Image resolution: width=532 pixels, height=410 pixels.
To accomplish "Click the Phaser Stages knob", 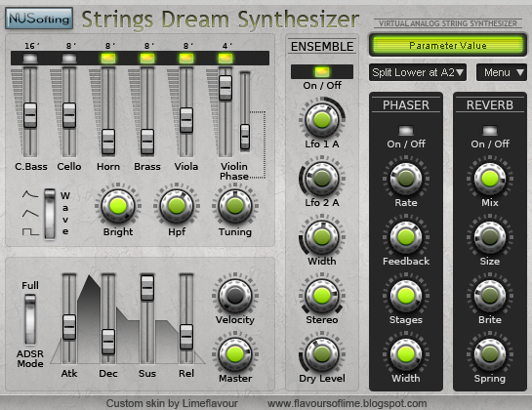I will click(406, 296).
